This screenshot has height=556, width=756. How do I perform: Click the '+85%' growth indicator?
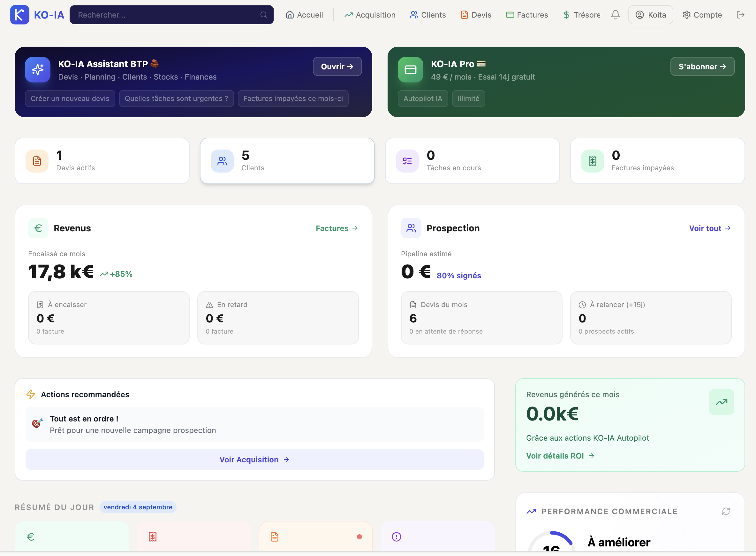(x=116, y=274)
